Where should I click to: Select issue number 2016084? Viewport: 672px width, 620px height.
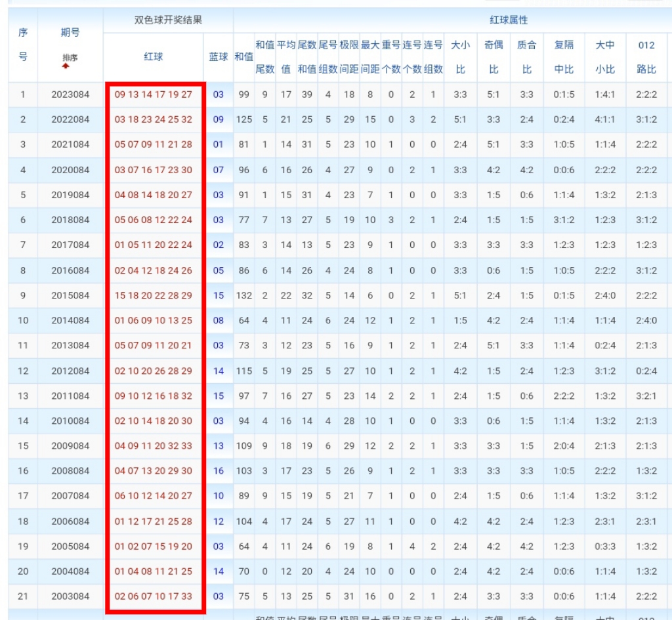[x=70, y=270]
